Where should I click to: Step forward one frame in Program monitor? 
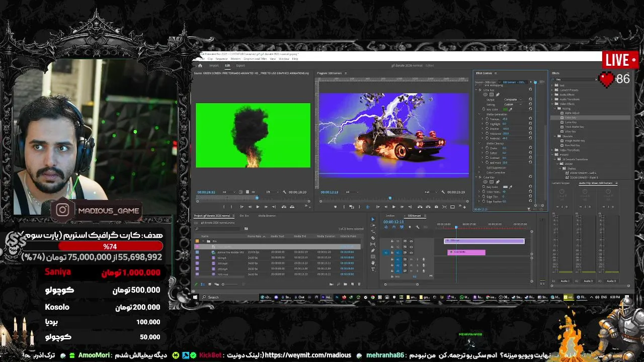click(402, 207)
